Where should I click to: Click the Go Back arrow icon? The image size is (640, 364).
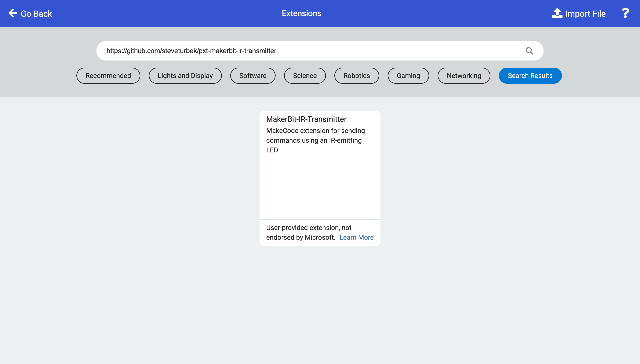(x=13, y=13)
